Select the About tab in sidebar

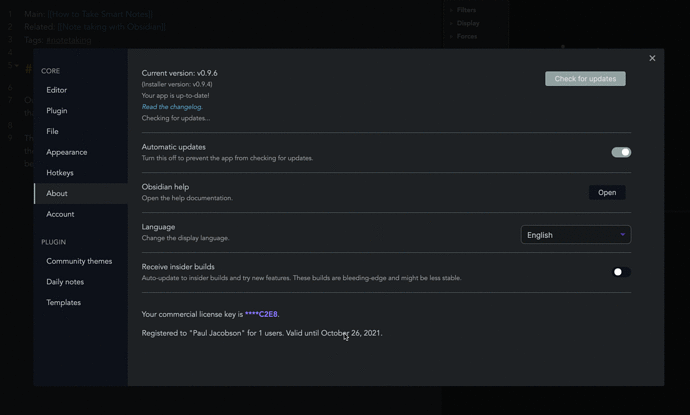pyautogui.click(x=57, y=193)
